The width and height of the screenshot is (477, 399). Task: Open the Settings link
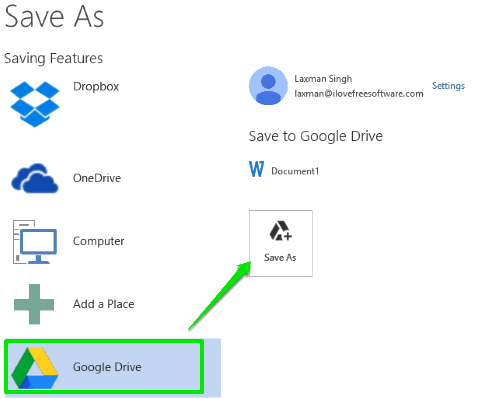[448, 86]
